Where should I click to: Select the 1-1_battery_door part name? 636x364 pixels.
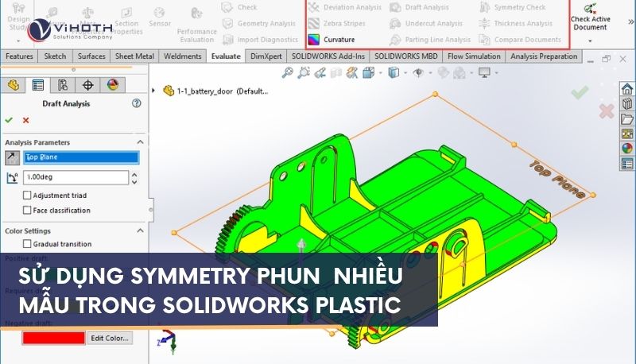pyautogui.click(x=223, y=91)
